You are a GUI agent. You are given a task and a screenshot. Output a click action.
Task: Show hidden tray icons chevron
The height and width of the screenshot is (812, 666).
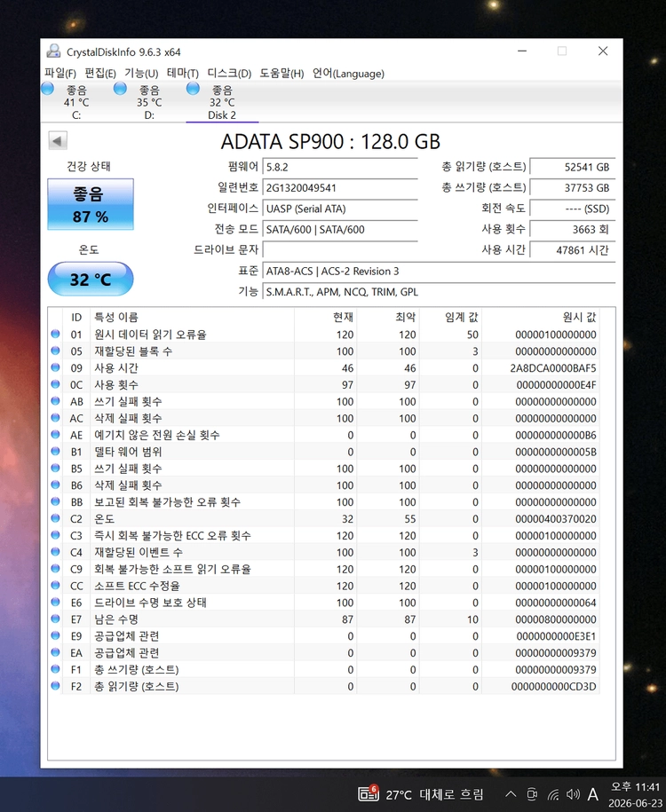(511, 794)
